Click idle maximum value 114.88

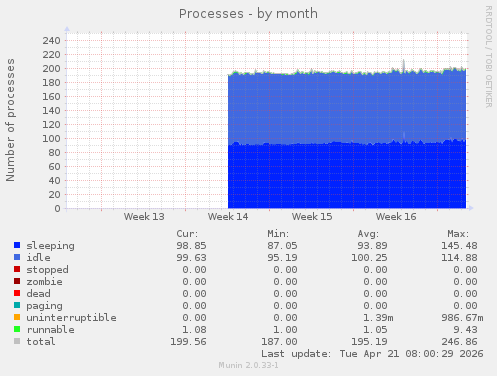(x=459, y=258)
